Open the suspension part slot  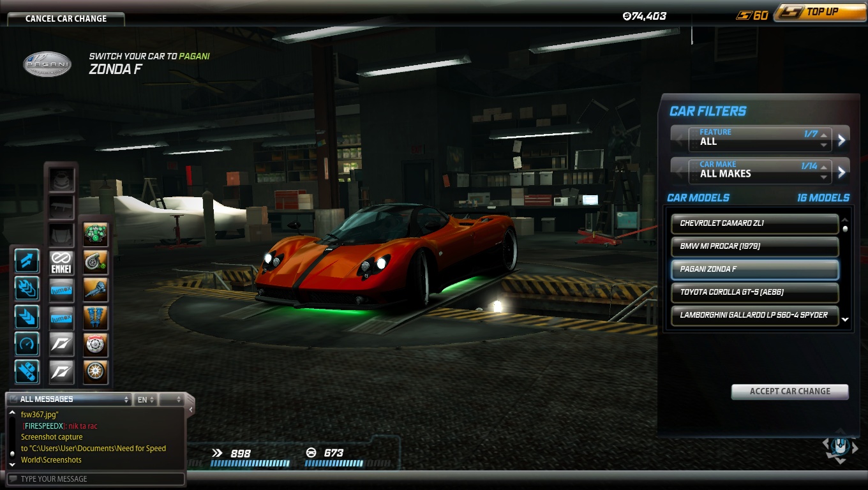point(95,317)
